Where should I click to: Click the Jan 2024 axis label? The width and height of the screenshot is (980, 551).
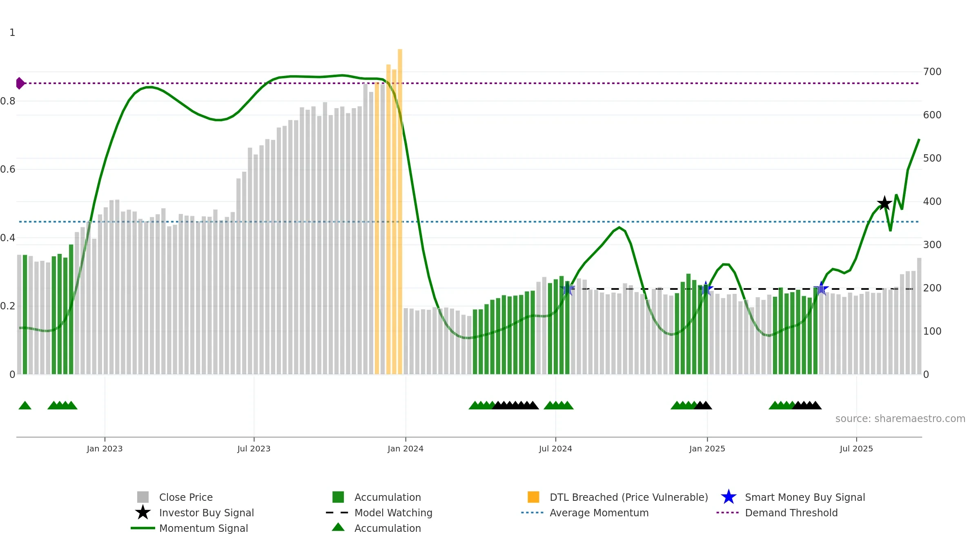point(405,449)
